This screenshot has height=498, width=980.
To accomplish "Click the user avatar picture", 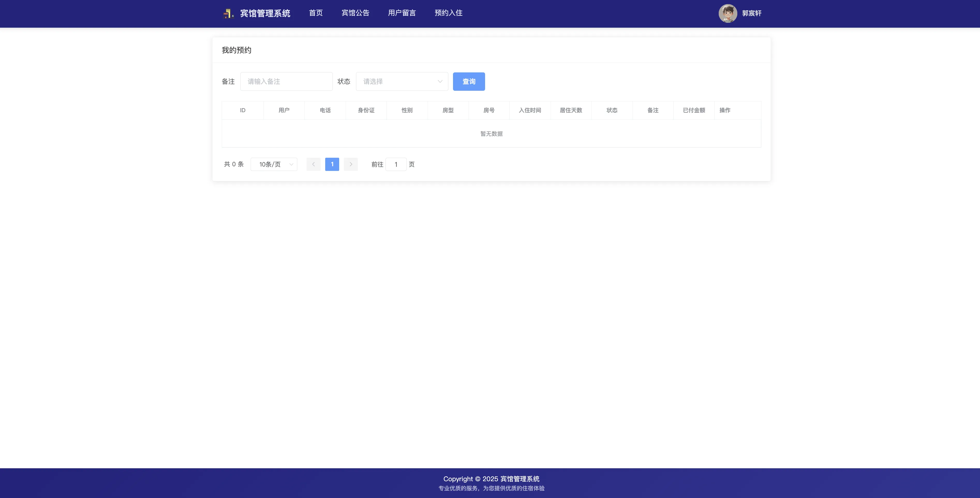I will [x=727, y=14].
